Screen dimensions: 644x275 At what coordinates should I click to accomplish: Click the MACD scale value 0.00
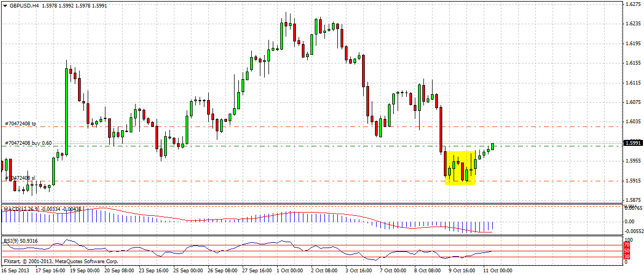(629, 221)
